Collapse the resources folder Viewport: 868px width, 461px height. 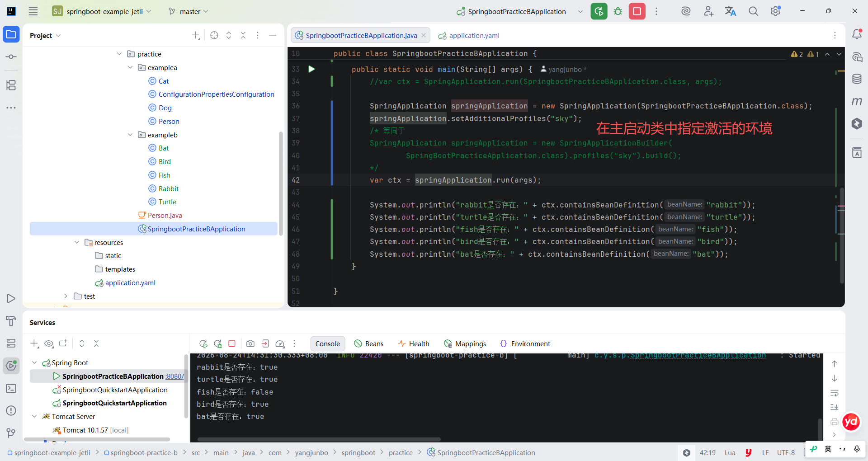pyautogui.click(x=77, y=242)
